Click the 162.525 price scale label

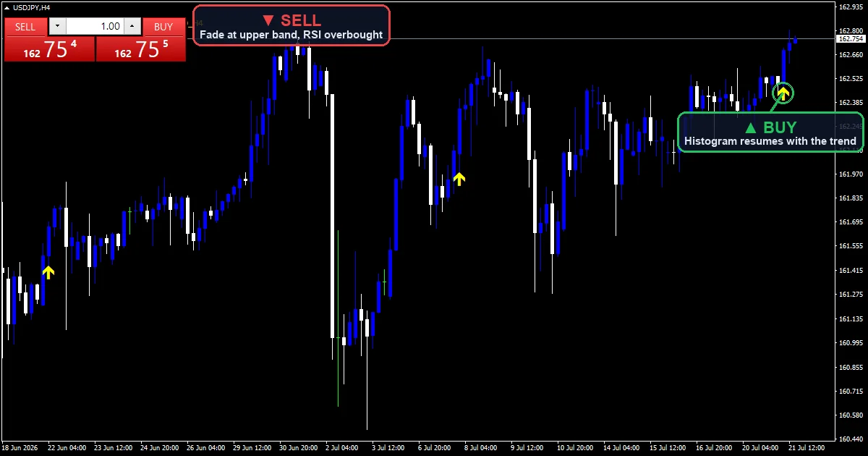850,78
